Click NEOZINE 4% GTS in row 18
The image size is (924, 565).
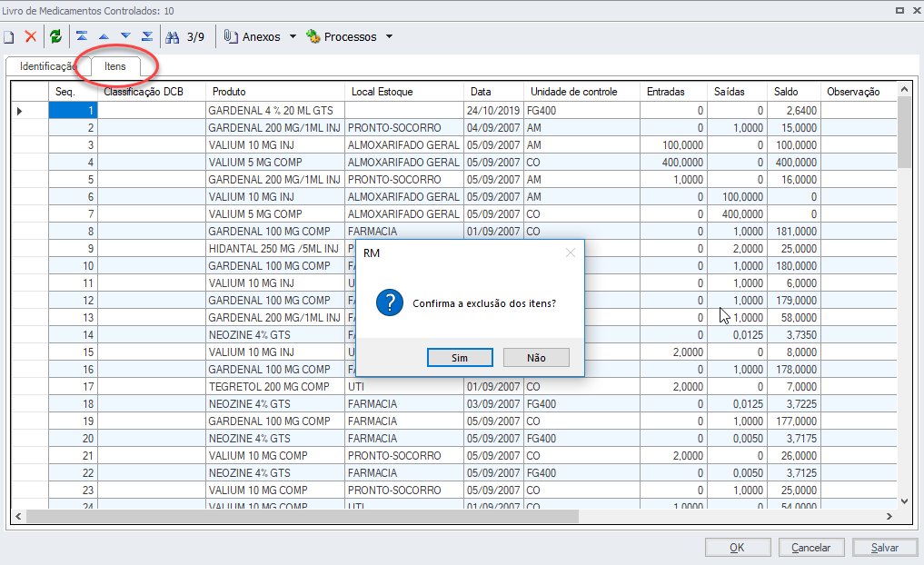[x=274, y=403]
